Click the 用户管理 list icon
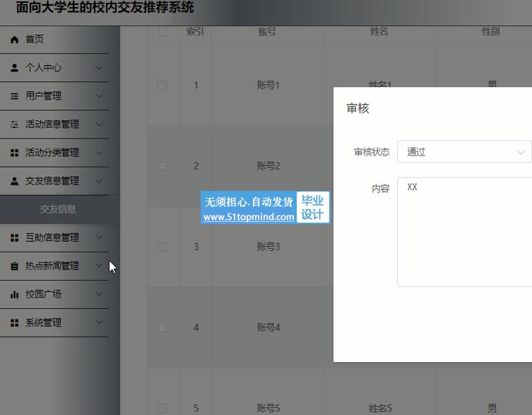Viewport: 532px width, 415px height. coord(14,96)
